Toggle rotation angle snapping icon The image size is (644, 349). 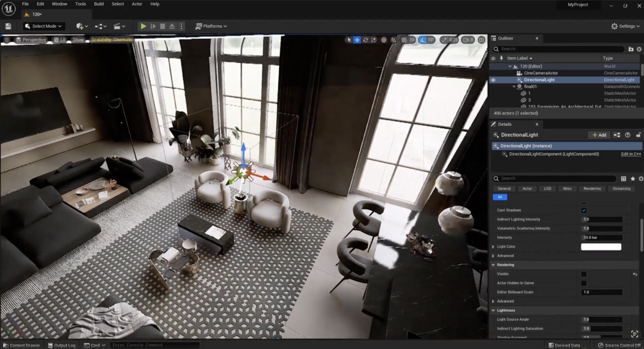(423, 40)
